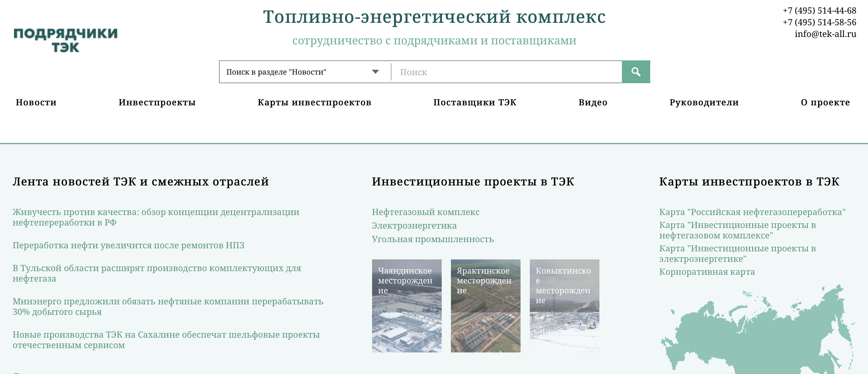Click phone number +7 (495) 514-44-68
Image resolution: width=868 pixels, height=374 pixels.
click(819, 10)
